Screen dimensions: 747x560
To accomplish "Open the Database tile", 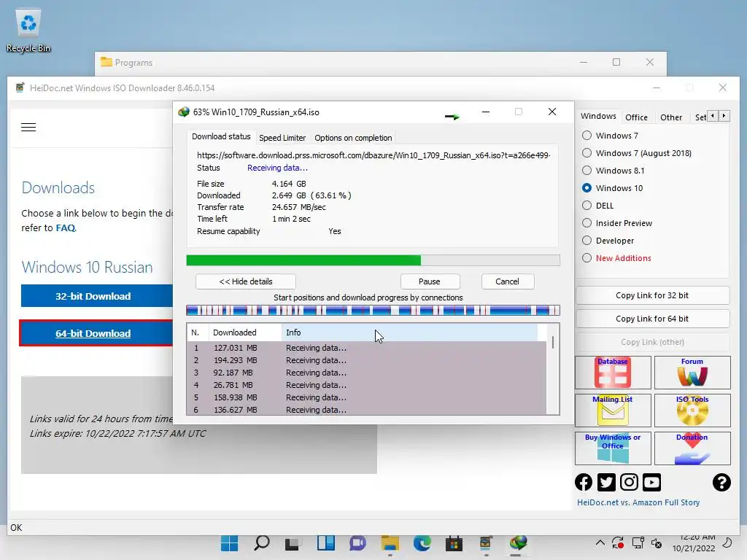I will click(613, 373).
